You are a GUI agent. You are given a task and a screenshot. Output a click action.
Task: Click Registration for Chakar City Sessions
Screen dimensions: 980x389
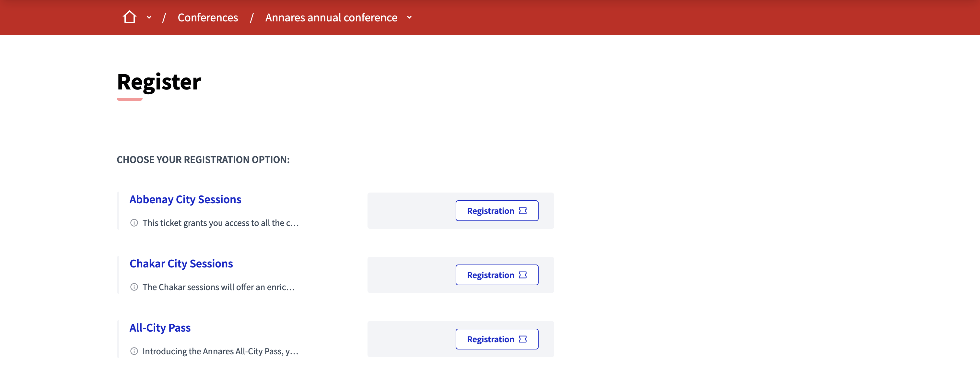pos(497,275)
